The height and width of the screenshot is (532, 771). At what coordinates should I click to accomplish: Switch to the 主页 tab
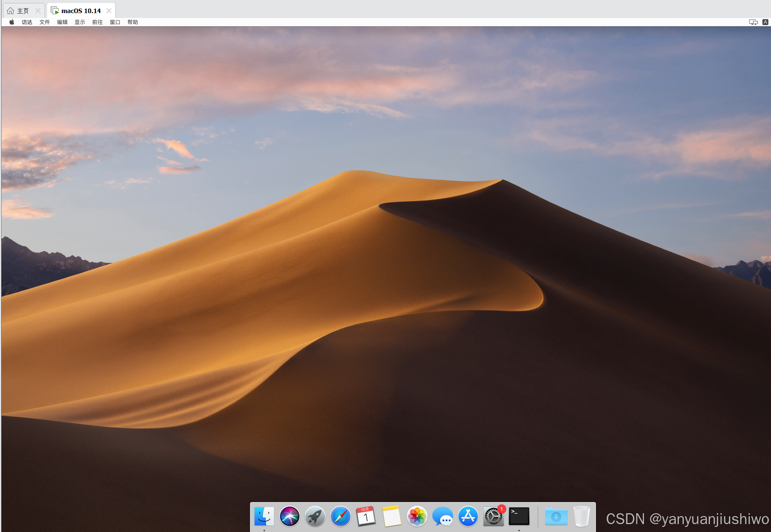[24, 10]
